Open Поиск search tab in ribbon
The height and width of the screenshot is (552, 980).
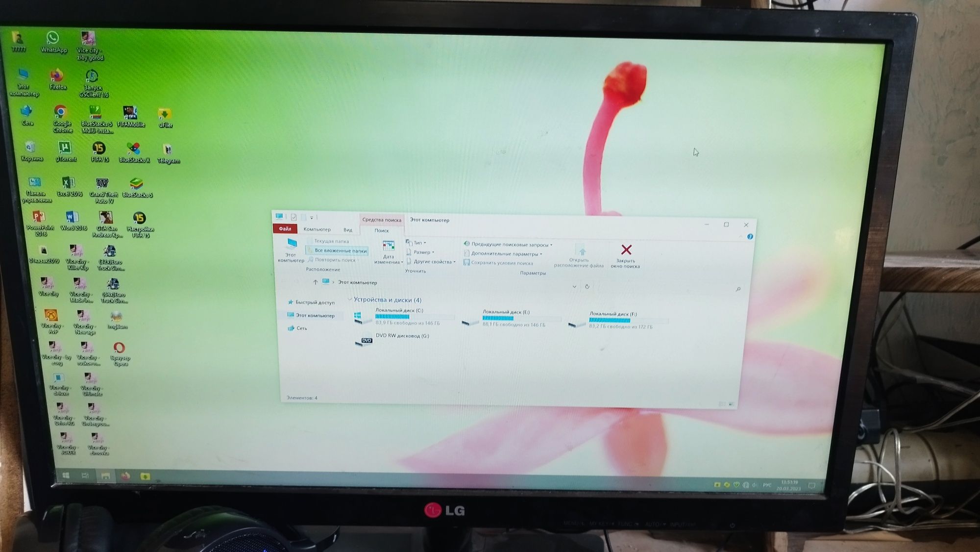click(380, 231)
